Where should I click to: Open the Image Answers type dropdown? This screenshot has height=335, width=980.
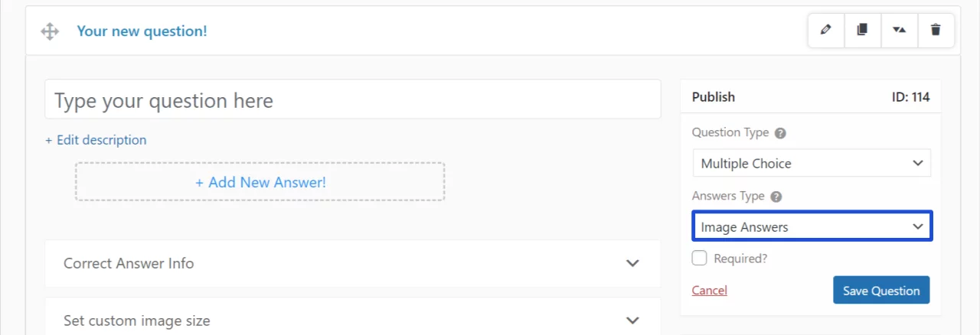(812, 226)
